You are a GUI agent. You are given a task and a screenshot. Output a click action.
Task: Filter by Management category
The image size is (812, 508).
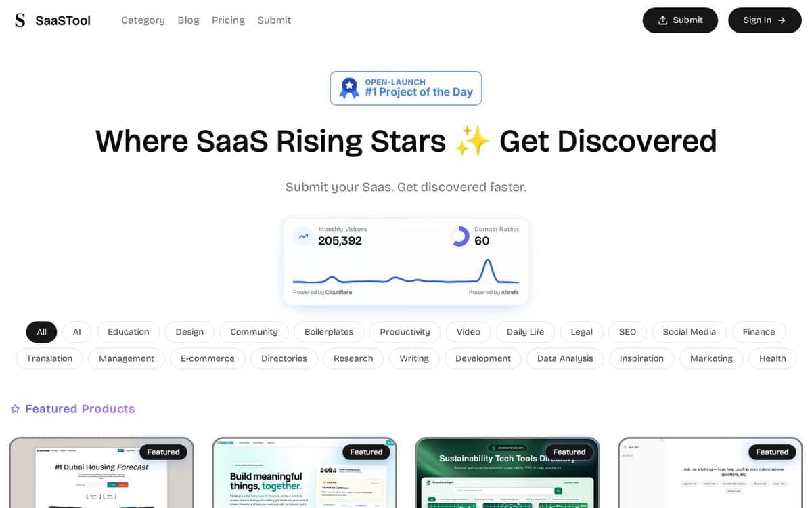[x=127, y=358]
